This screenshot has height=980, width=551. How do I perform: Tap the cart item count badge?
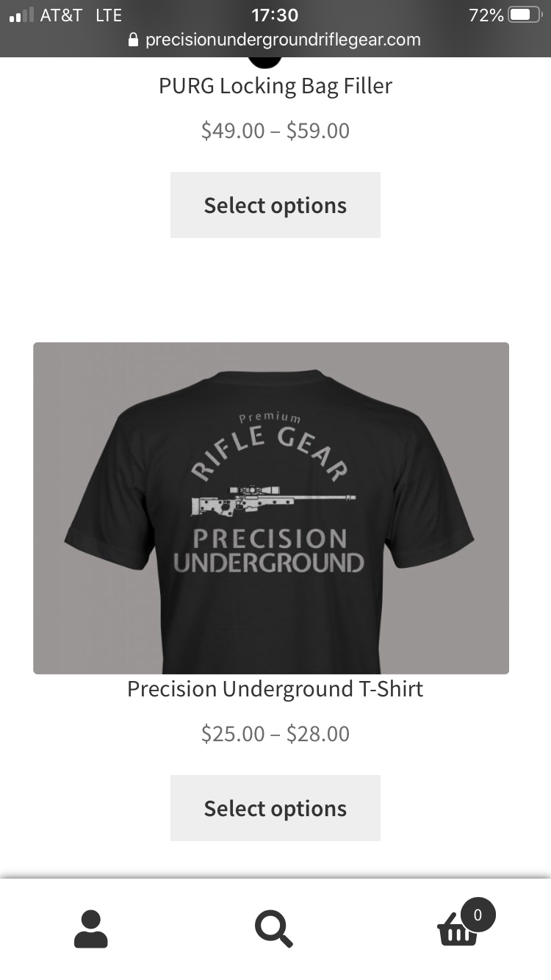tap(478, 915)
